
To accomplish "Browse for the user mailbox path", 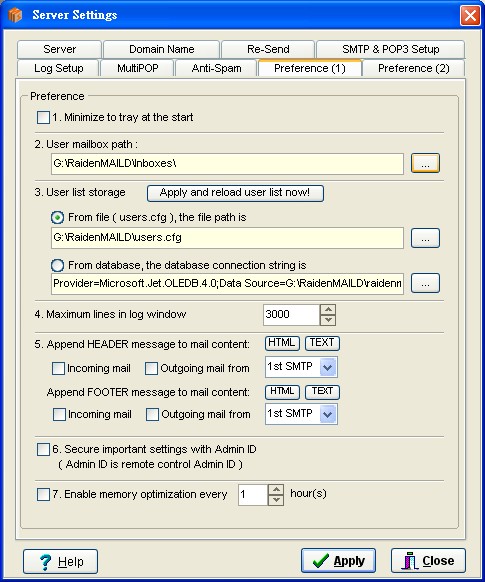I will [x=425, y=163].
